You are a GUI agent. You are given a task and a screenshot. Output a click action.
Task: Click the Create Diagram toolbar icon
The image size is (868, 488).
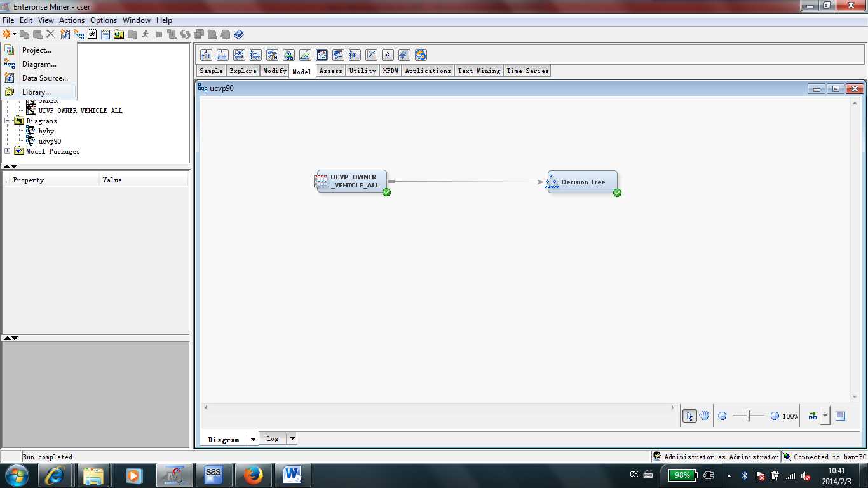point(78,34)
